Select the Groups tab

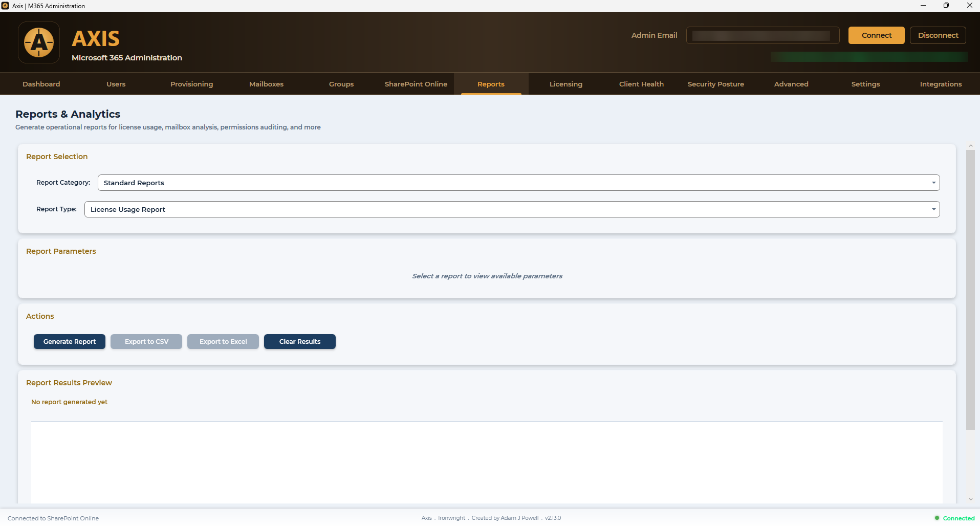[x=341, y=84]
